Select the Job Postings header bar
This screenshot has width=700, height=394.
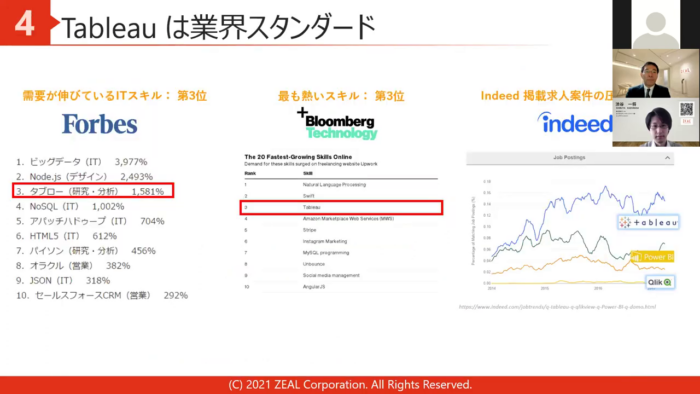[570, 158]
